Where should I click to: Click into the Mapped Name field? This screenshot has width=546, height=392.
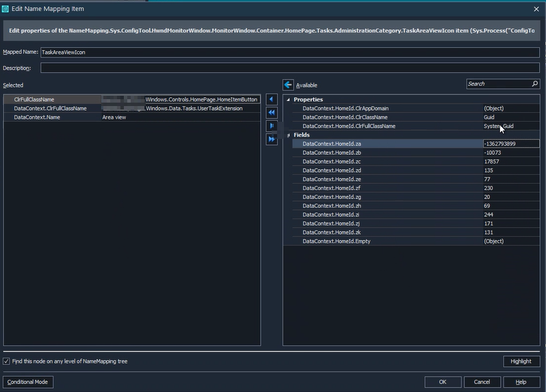287,52
